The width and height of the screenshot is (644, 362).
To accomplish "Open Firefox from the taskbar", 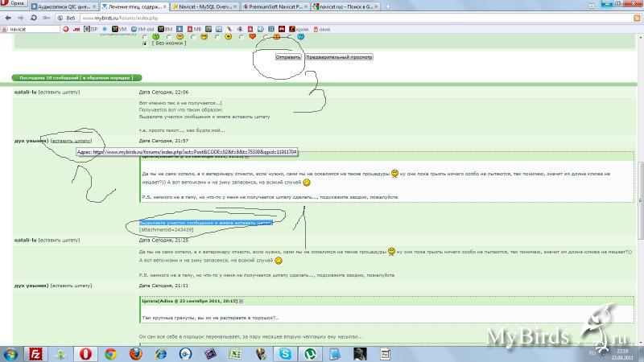I will pos(135,352).
